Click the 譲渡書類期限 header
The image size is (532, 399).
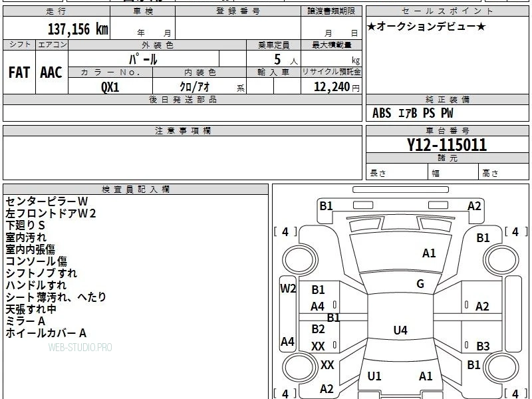pyautogui.click(x=331, y=11)
